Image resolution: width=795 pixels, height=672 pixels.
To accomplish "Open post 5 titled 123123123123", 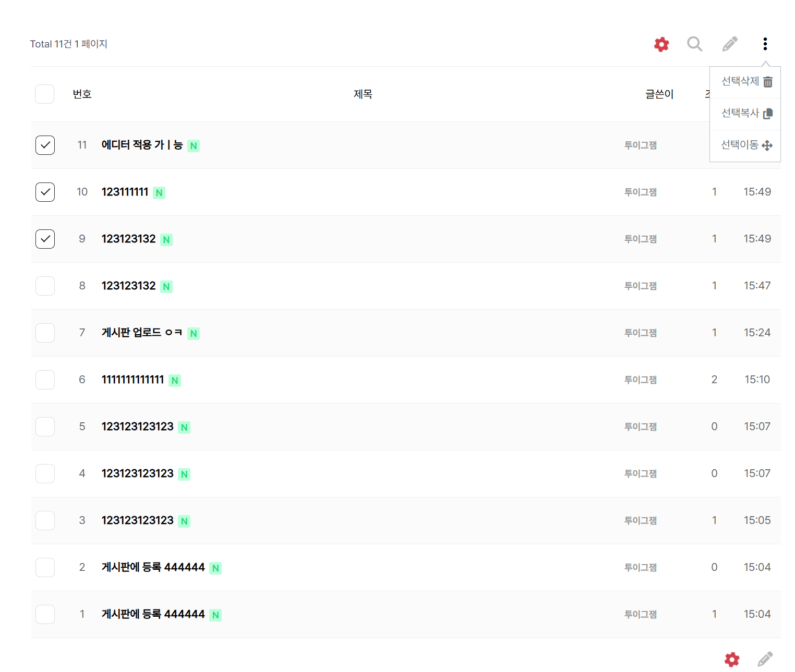I will click(137, 426).
